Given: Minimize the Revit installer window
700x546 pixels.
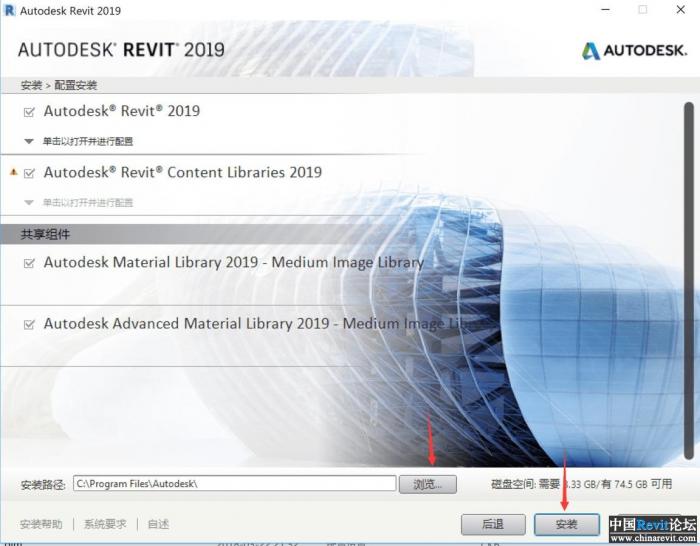Looking at the screenshot, I should pos(606,10).
